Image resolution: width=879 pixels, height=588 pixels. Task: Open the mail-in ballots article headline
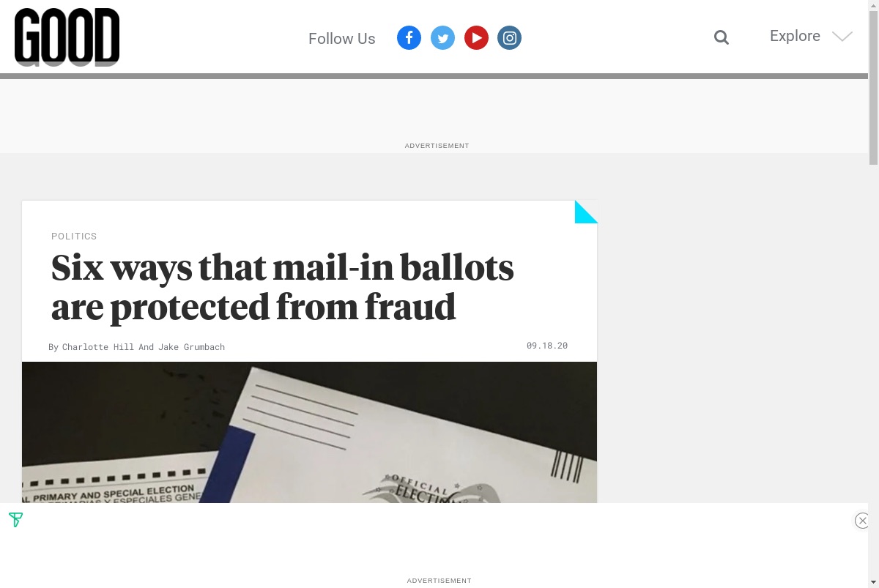(x=283, y=287)
